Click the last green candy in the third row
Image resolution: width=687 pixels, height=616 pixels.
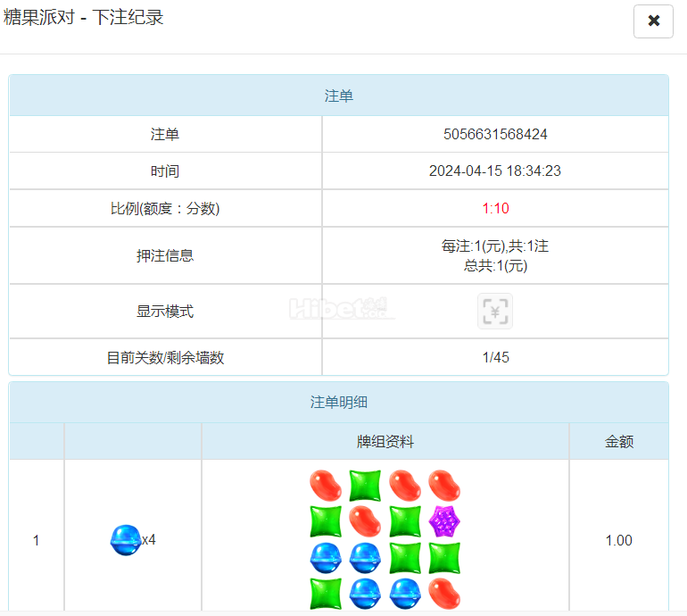pyautogui.click(x=444, y=558)
